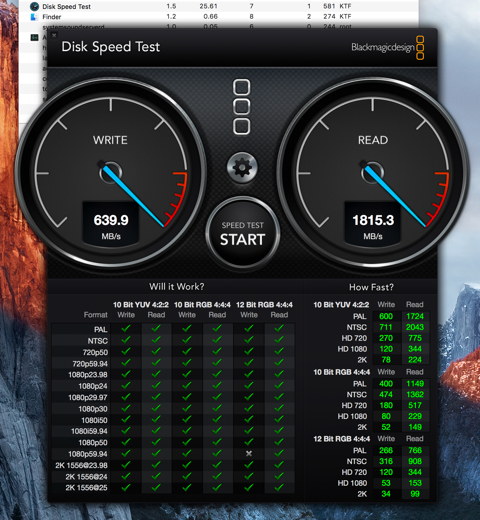Click 2K 1556@25 format row label

(x=87, y=488)
